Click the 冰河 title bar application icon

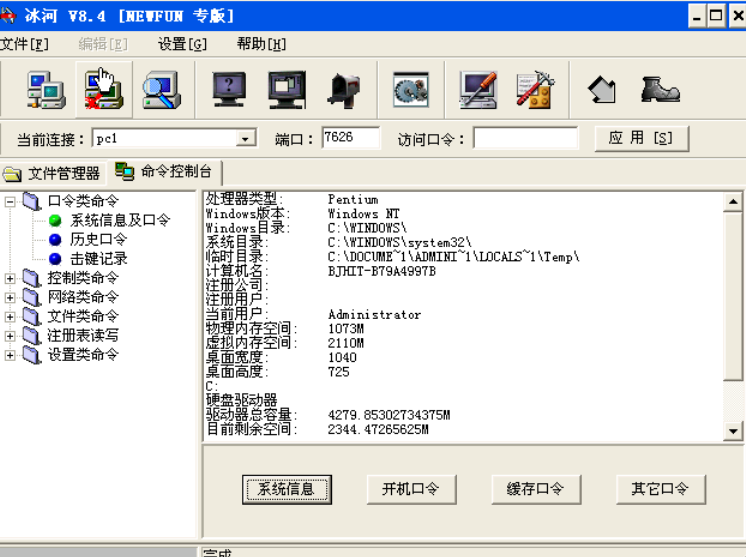click(8, 16)
